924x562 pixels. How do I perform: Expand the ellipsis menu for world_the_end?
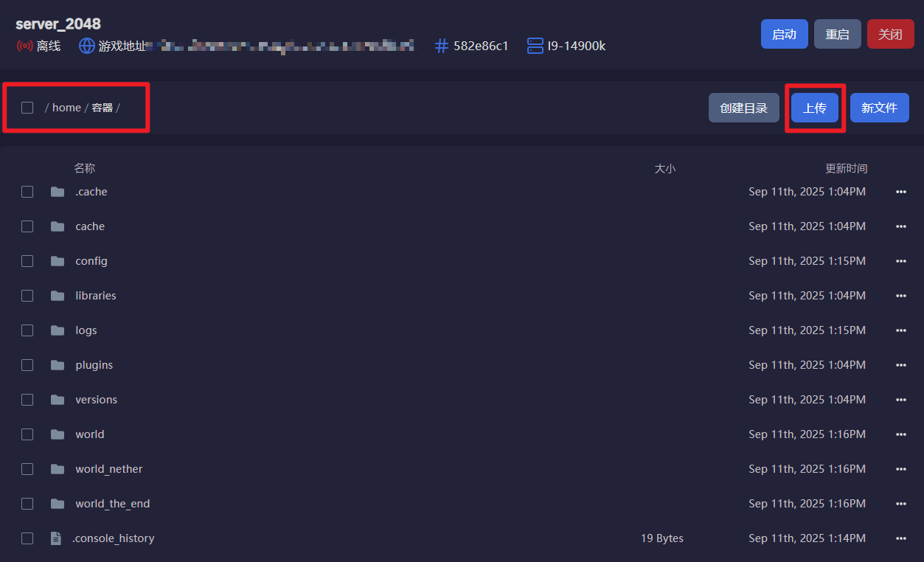pos(900,504)
